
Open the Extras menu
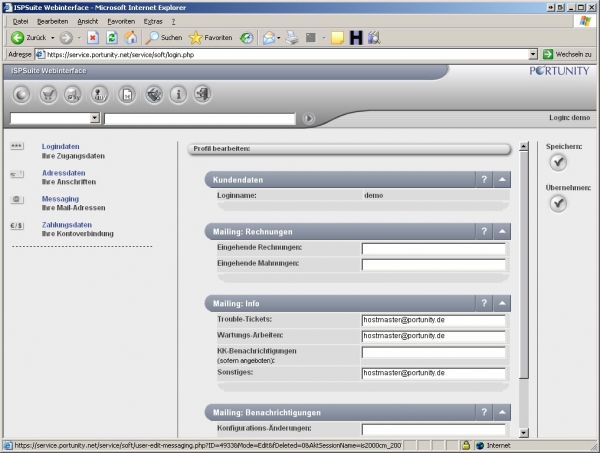153,20
